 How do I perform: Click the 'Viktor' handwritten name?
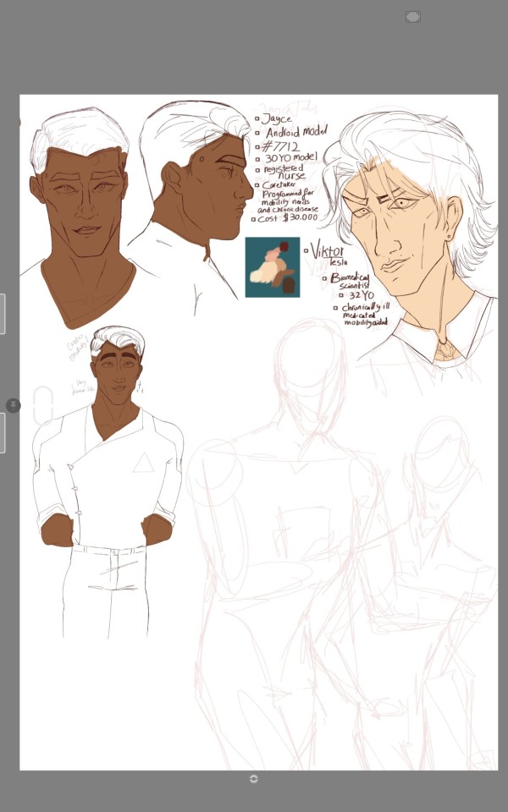pos(327,250)
